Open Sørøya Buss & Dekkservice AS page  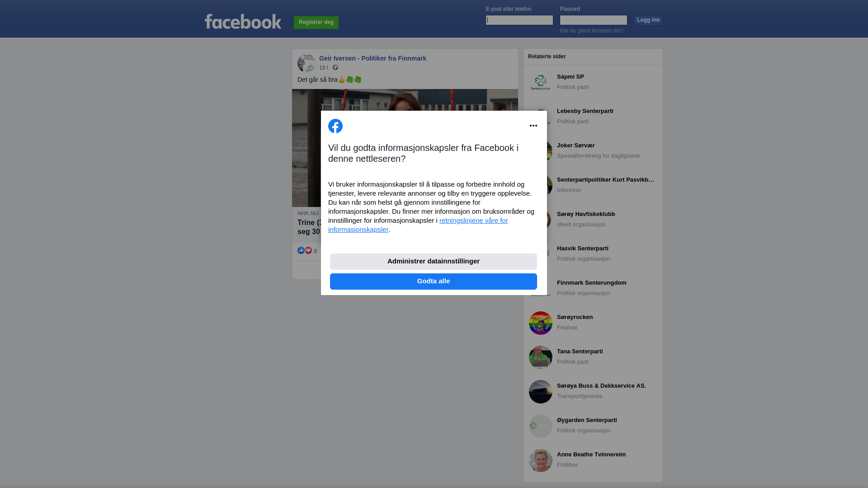pyautogui.click(x=601, y=386)
